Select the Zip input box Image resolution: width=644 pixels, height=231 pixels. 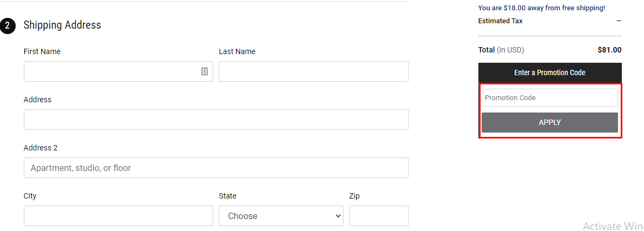tap(379, 216)
